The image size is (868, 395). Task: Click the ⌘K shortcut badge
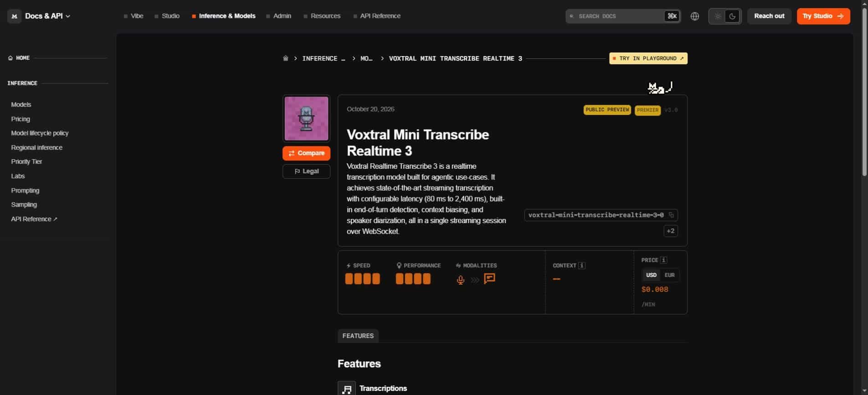(672, 16)
